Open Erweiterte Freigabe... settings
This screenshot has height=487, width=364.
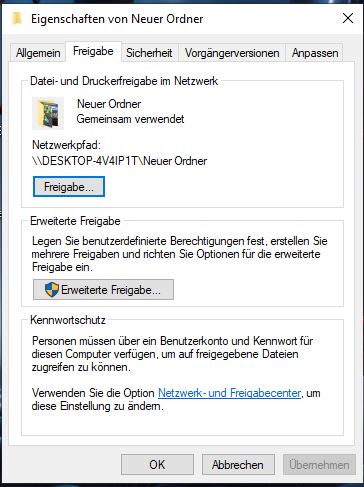[103, 290]
